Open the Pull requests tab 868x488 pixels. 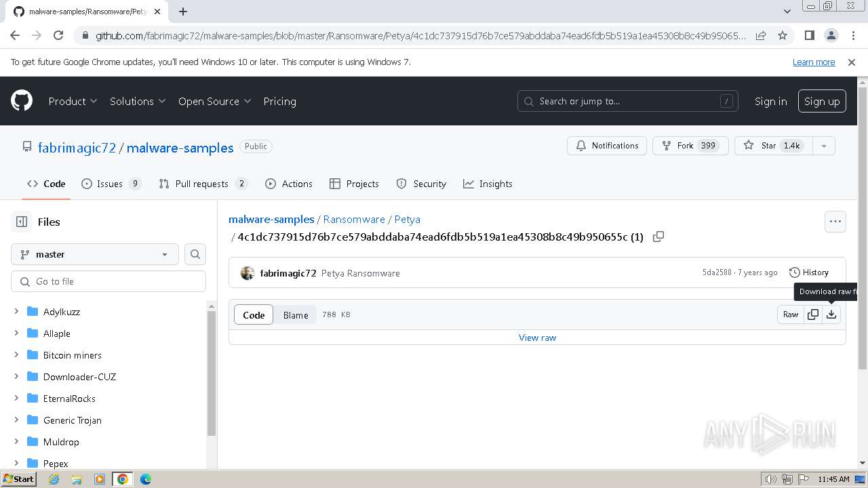coord(203,184)
